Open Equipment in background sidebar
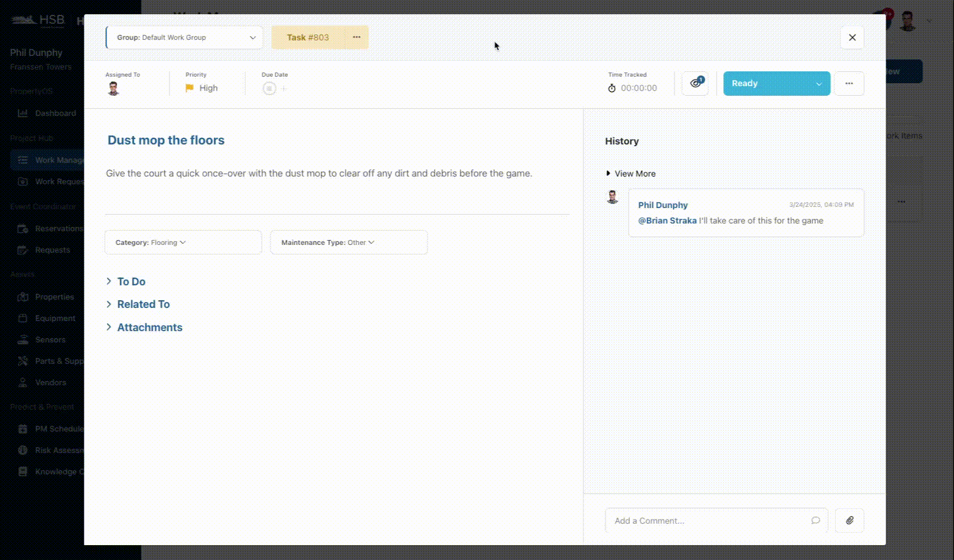This screenshot has height=560, width=954. tap(46, 318)
